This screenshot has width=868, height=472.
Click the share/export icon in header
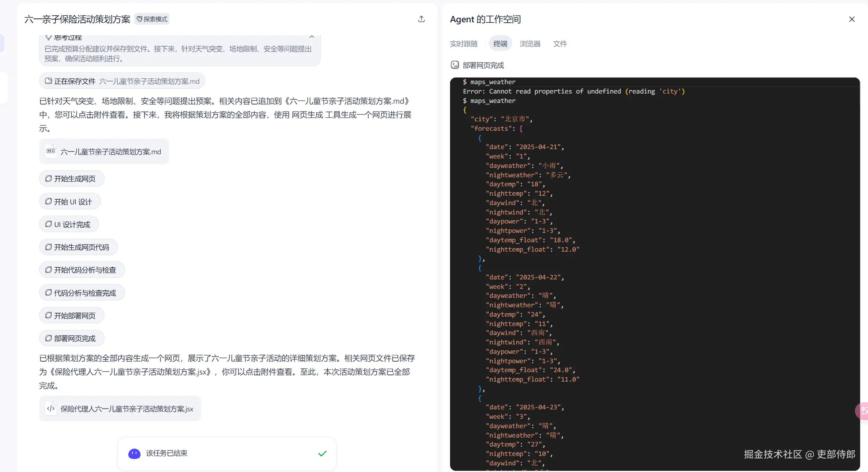coord(421,19)
